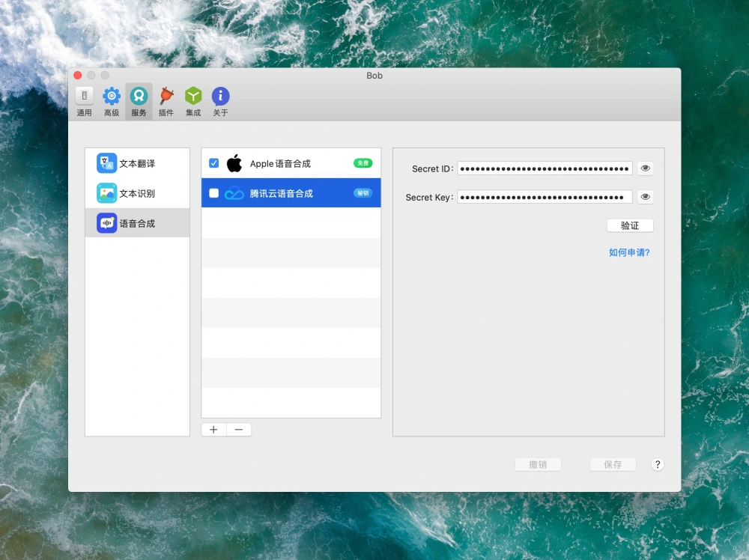Reveal the Secret Key with eye icon
Image resolution: width=749 pixels, height=560 pixels.
click(x=646, y=197)
